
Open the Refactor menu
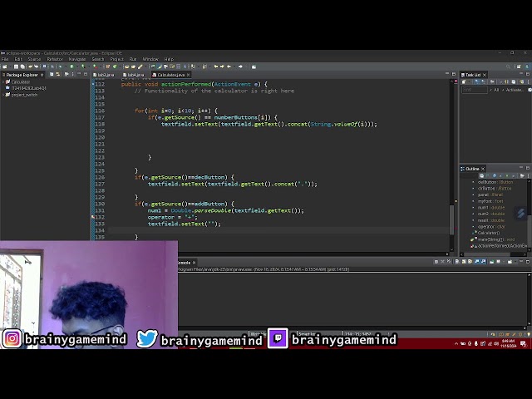pos(55,59)
